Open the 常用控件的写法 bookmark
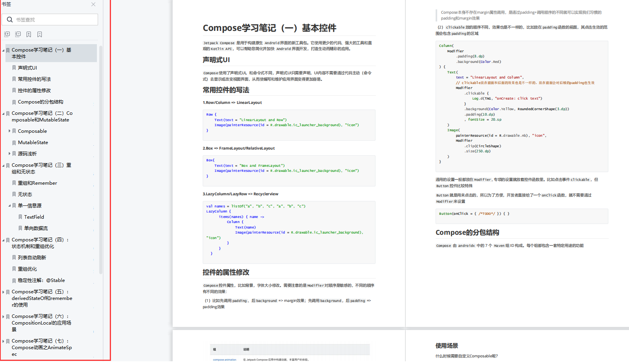This screenshot has width=629, height=364. tap(34, 79)
